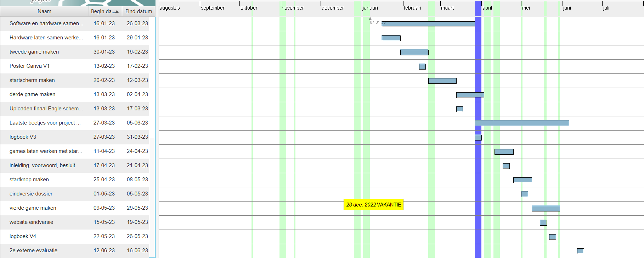Click the Gantt bar for 'Software en hardware samen'

[428, 24]
